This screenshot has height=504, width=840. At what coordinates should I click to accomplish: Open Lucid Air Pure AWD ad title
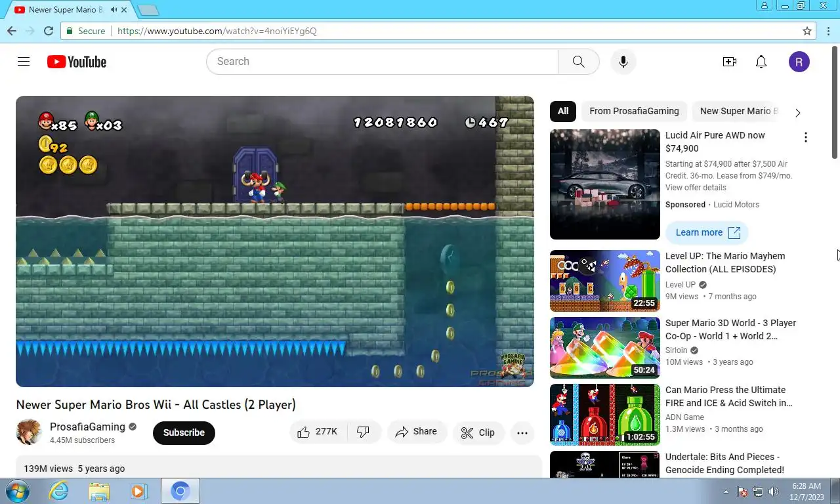(715, 142)
